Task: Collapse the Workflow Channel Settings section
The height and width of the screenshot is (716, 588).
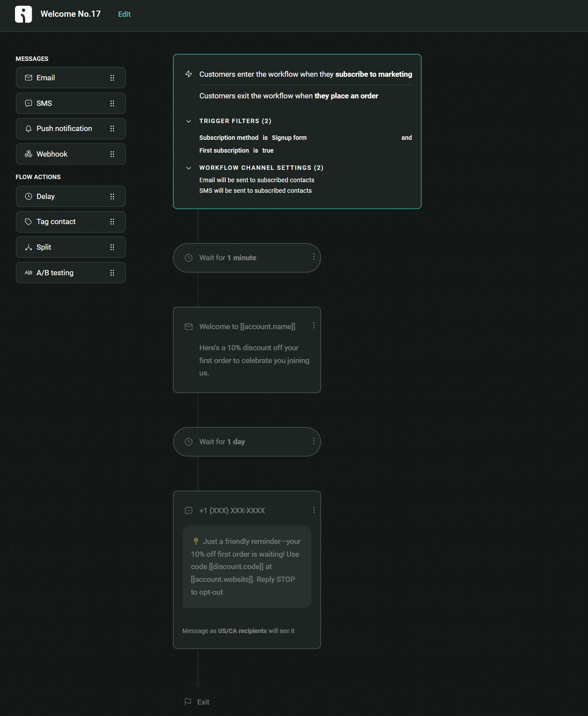Action: 188,168
